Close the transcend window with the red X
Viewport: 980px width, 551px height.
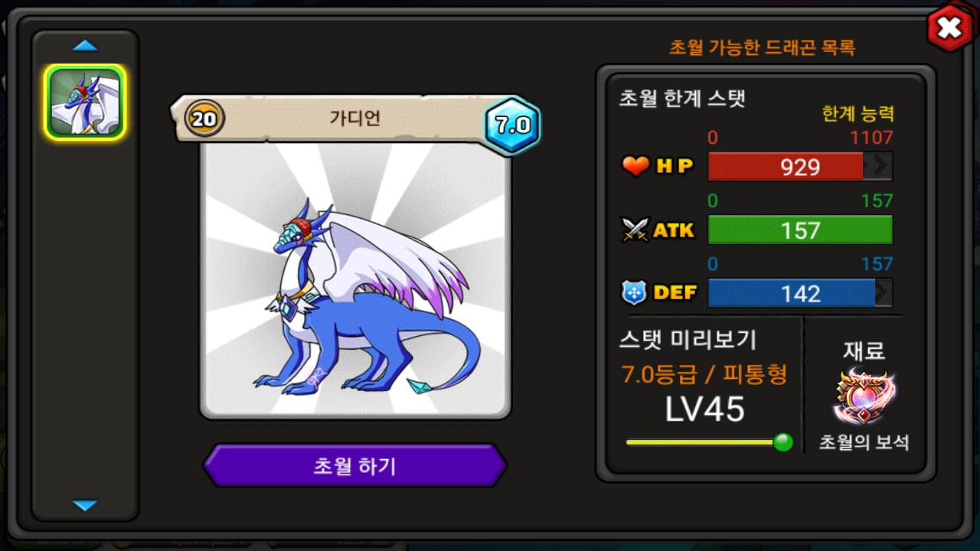949,29
